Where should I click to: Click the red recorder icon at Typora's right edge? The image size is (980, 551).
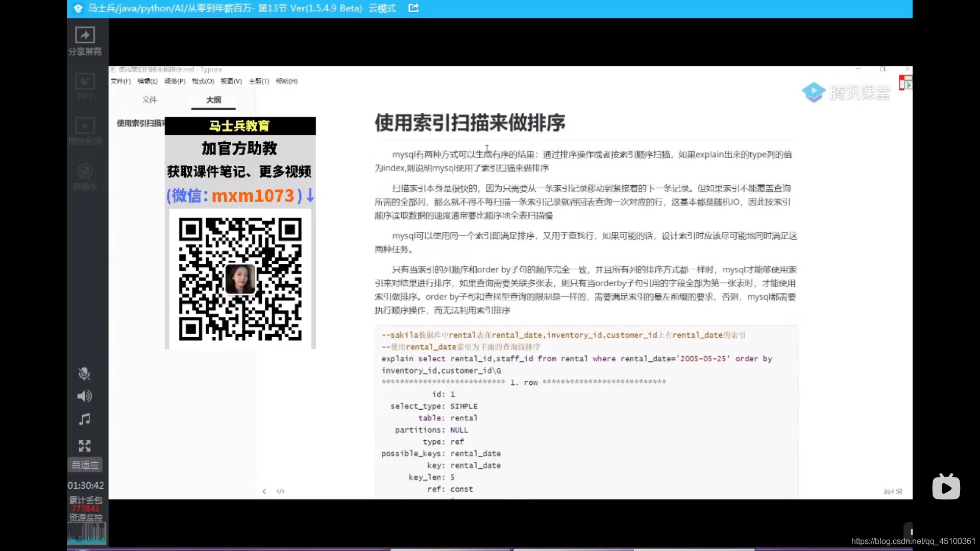pyautogui.click(x=905, y=83)
